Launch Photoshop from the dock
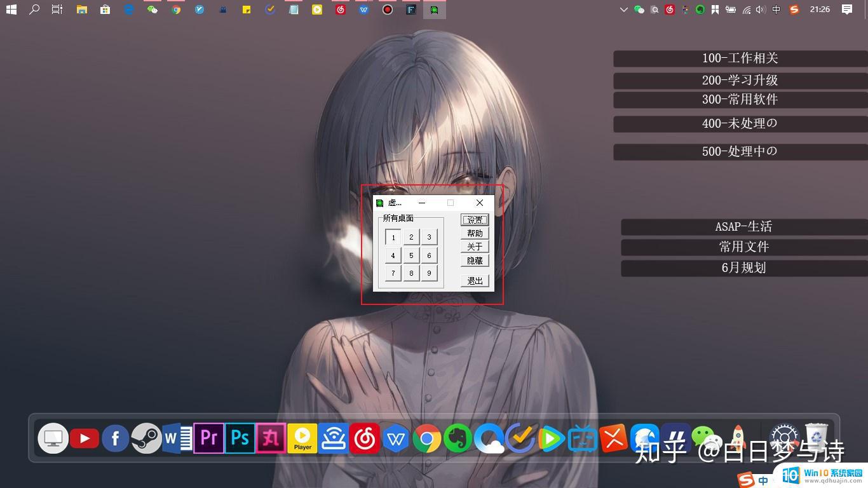Image resolution: width=868 pixels, height=488 pixels. coord(240,438)
